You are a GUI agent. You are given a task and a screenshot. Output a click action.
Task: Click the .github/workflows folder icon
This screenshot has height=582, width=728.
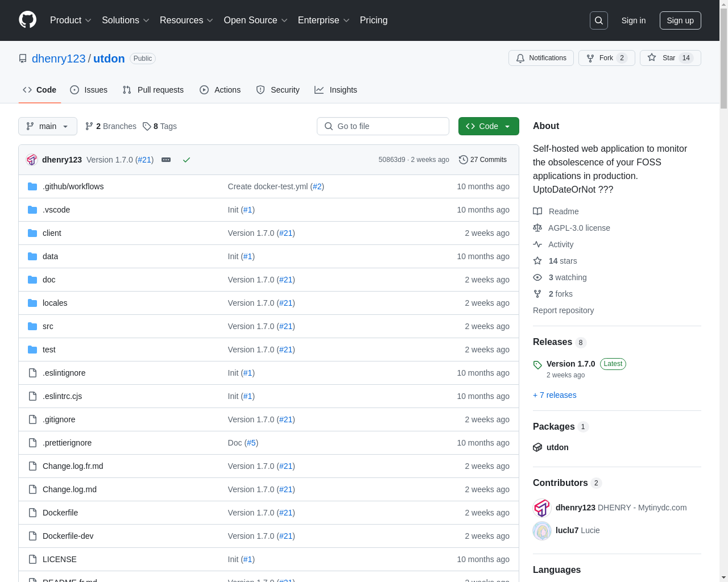(x=32, y=186)
